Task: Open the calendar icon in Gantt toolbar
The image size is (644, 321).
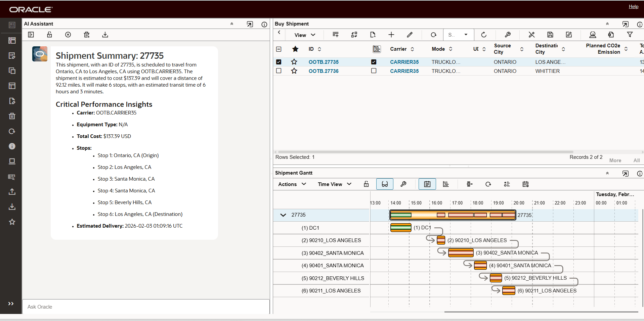Action: click(x=525, y=184)
